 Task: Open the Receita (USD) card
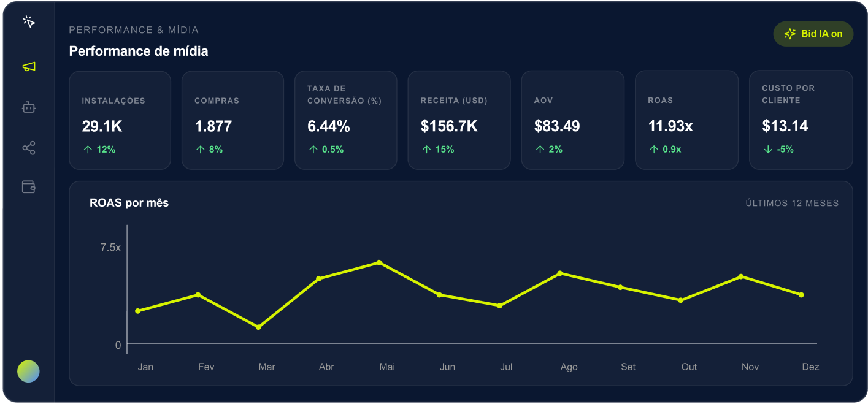tap(459, 120)
